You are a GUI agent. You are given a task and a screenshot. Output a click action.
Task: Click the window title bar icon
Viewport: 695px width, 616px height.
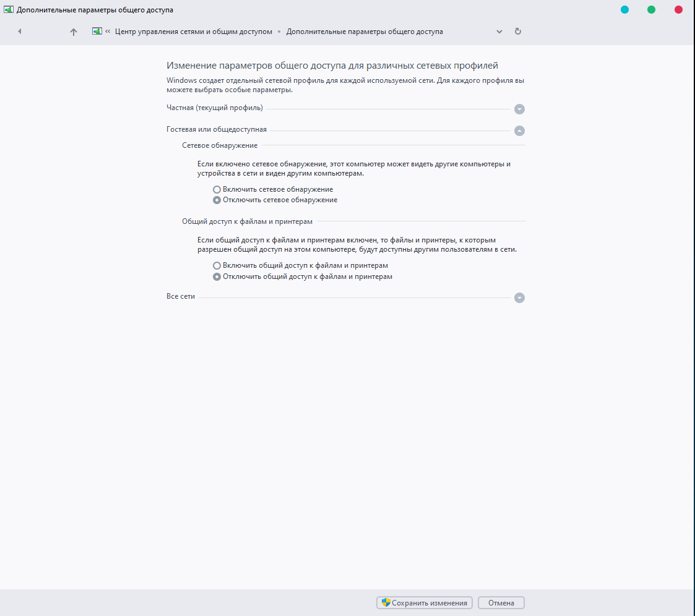(x=9, y=10)
